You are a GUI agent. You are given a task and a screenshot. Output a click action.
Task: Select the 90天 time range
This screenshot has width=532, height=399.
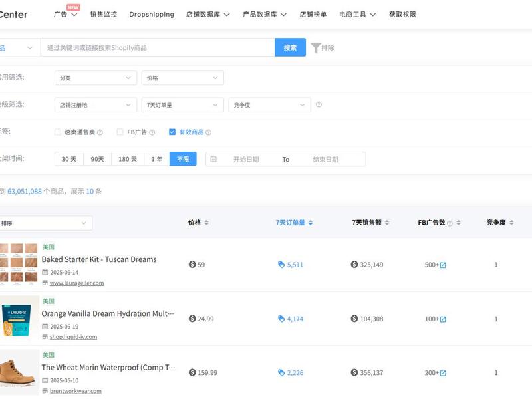(x=97, y=159)
